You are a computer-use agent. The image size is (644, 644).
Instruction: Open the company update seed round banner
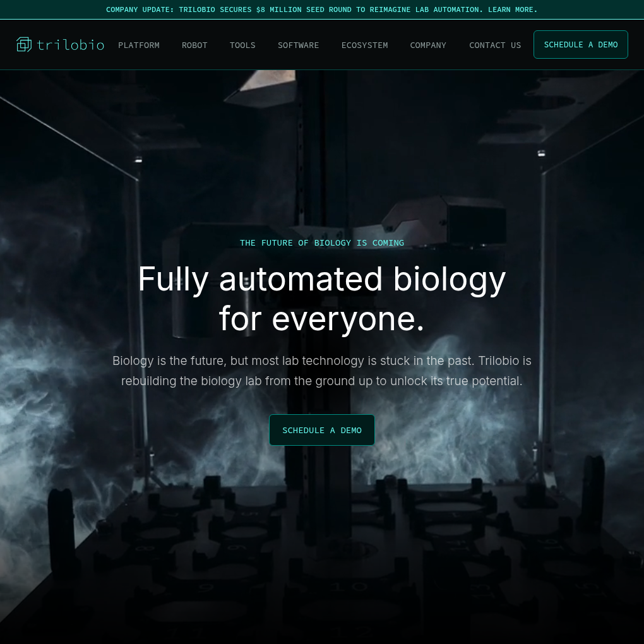click(322, 9)
